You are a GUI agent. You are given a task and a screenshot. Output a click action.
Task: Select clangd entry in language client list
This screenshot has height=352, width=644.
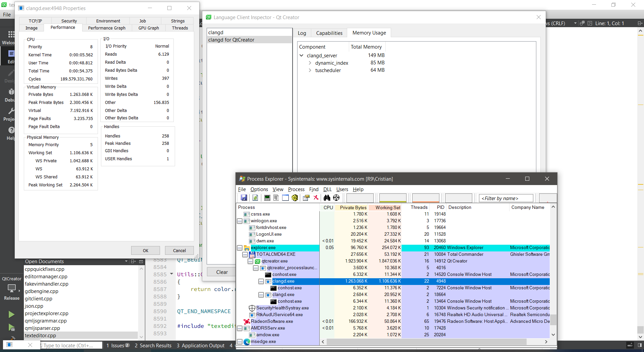tap(250, 33)
